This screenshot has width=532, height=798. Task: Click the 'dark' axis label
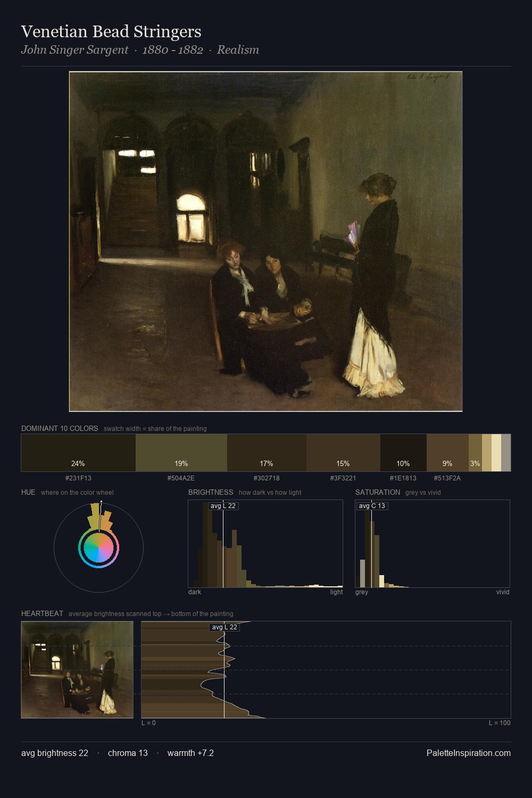(195, 592)
